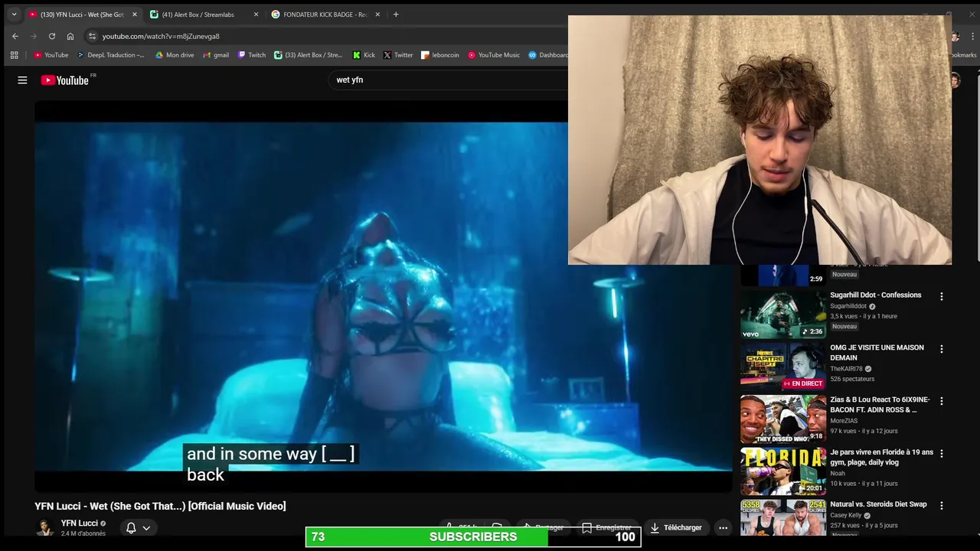Click channel name Noah under Floride video
This screenshot has height=551, width=980.
tap(838, 473)
